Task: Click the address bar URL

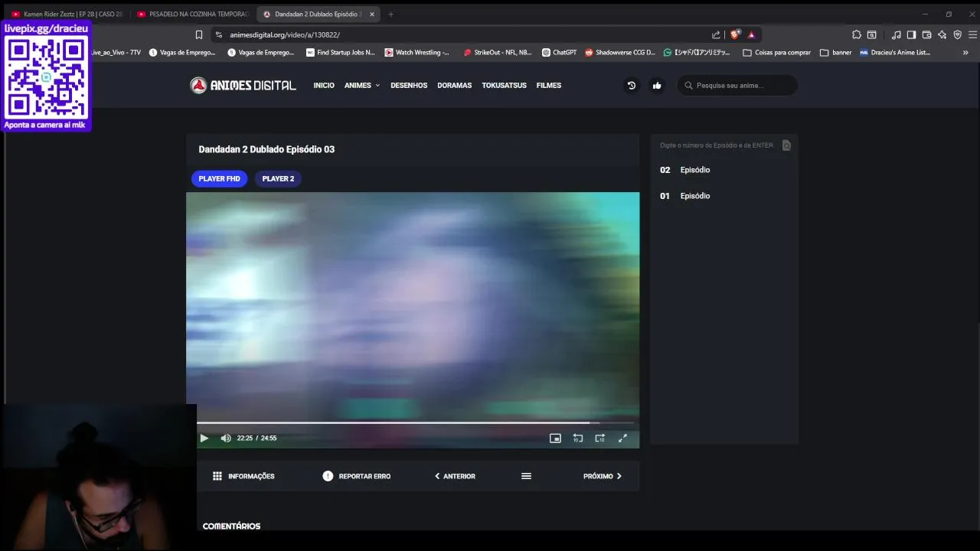Action: click(285, 34)
